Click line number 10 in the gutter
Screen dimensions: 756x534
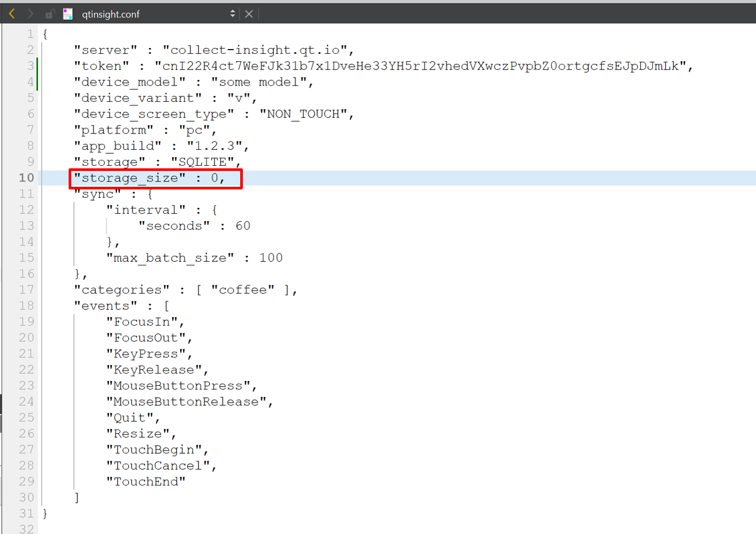26,178
